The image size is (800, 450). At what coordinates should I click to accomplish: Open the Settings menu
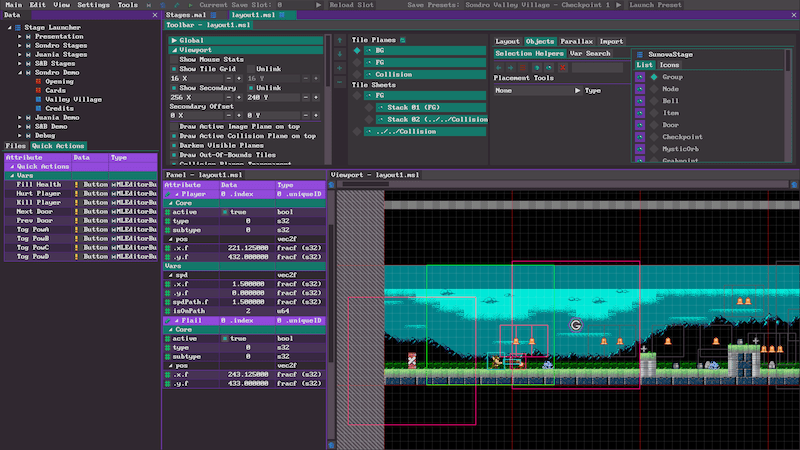pos(94,5)
